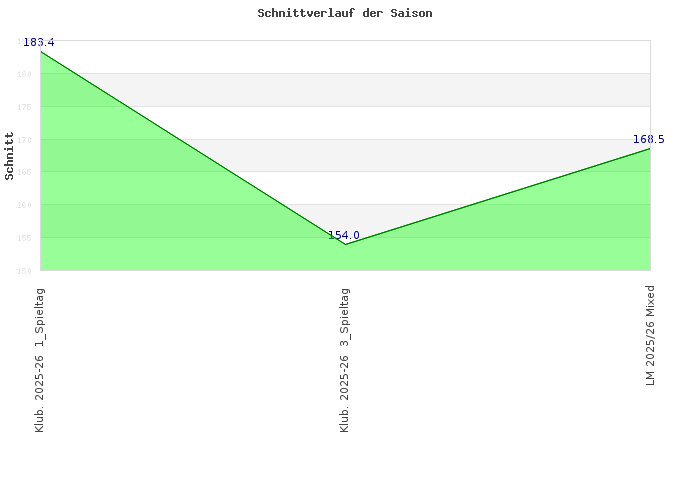Click the 168.5 data label
This screenshot has height=500, width=690.
click(x=648, y=140)
